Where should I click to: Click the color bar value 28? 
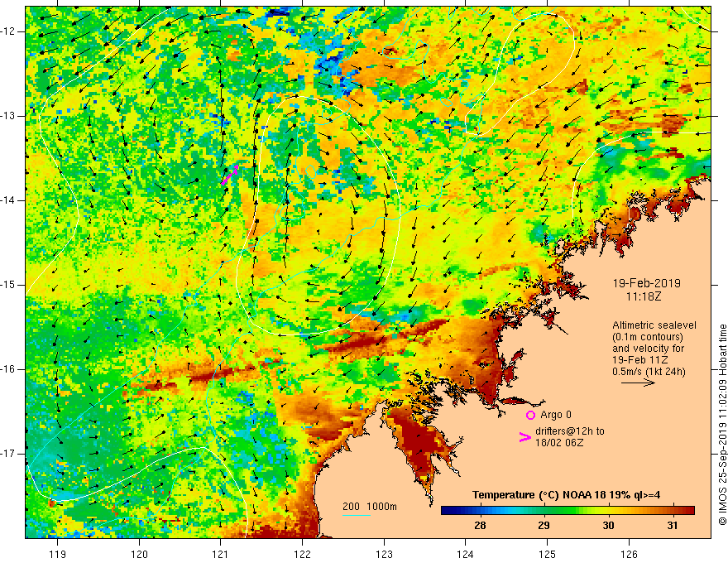480,526
